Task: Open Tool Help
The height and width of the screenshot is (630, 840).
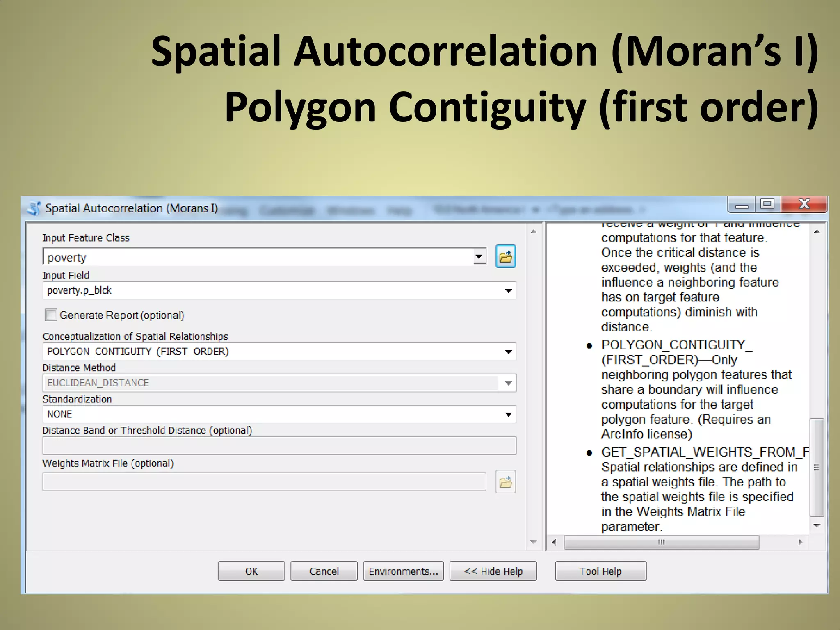Action: pyautogui.click(x=600, y=571)
